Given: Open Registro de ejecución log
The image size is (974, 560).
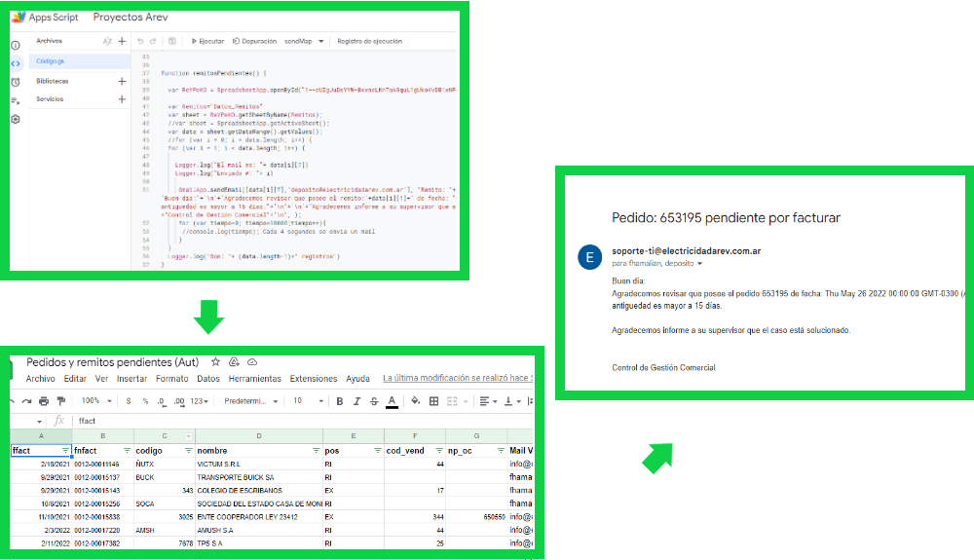Looking at the screenshot, I should pyautogui.click(x=369, y=41).
